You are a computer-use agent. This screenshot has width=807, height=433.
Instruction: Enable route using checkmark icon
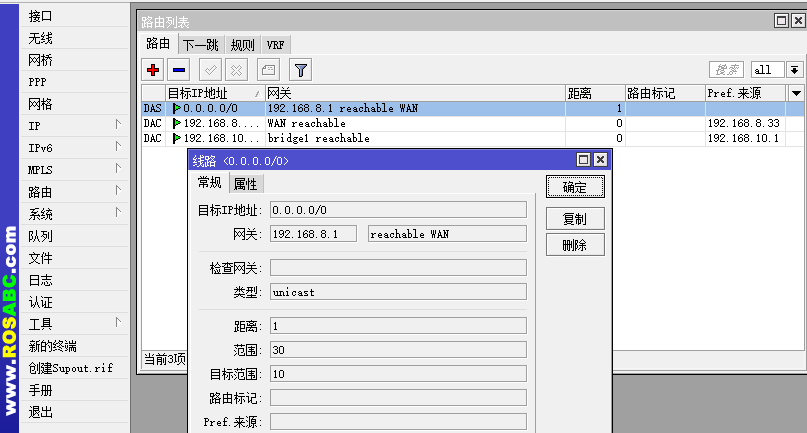(210, 70)
